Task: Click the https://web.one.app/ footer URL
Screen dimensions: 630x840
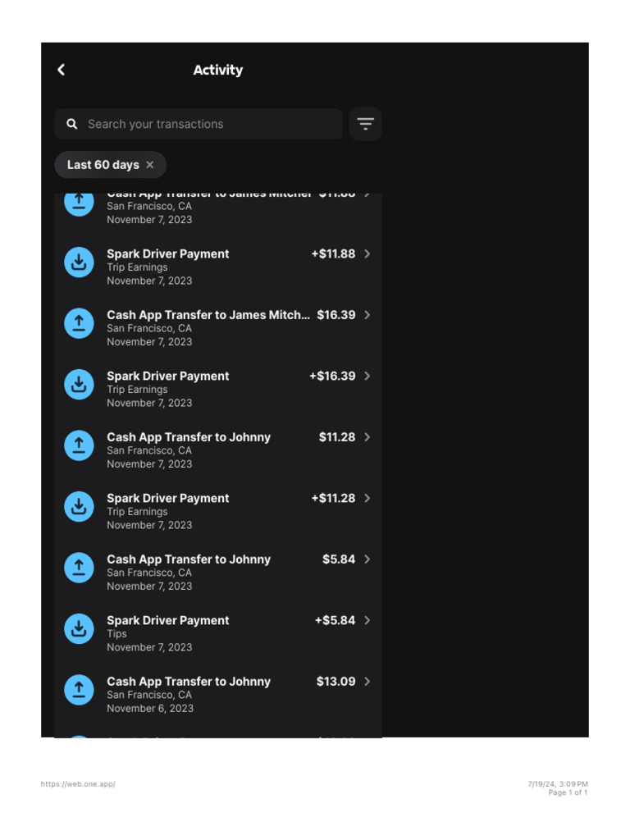Action: [78, 783]
